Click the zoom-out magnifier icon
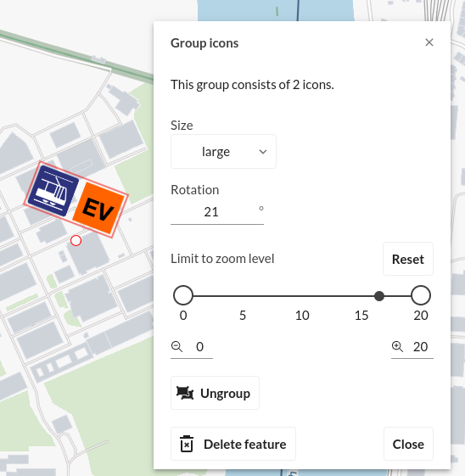Viewport: 465px width, 476px height. coord(177,347)
